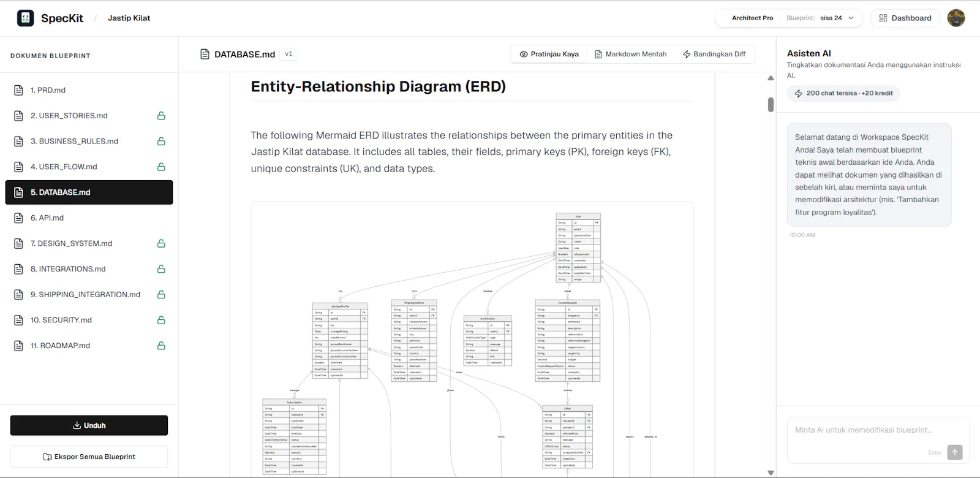Screen dimensions: 980x478
Task: Open 10. SECURITY.md document
Action: click(x=89, y=320)
